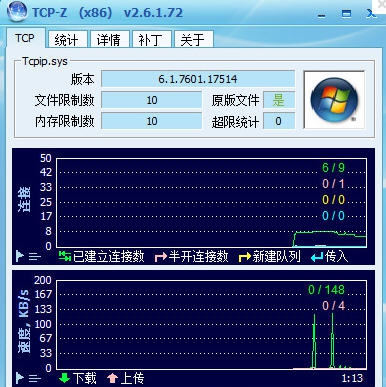Click the 传入 legend label

coord(337,256)
